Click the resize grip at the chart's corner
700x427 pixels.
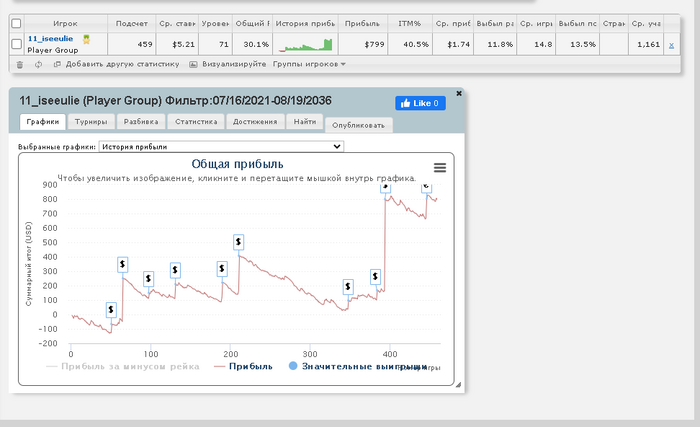coord(458,384)
